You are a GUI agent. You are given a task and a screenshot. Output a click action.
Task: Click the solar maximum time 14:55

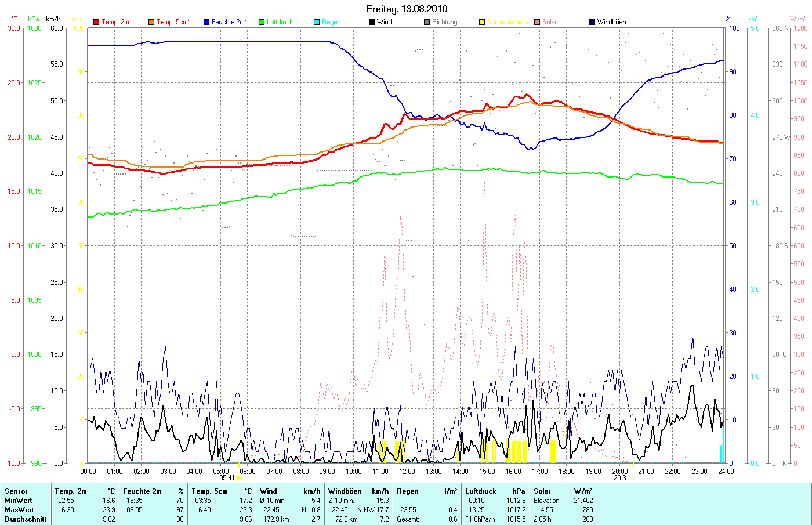545,510
